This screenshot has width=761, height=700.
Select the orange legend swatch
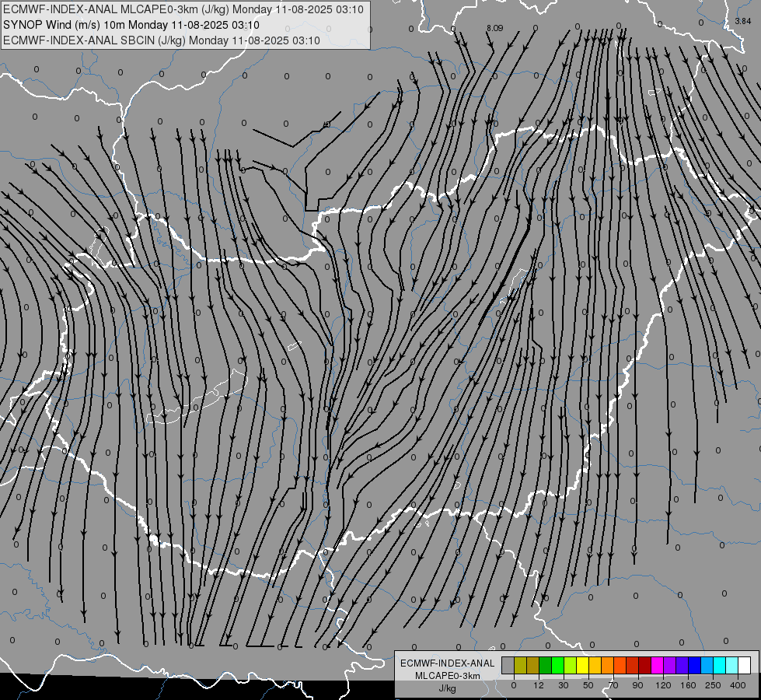point(608,665)
